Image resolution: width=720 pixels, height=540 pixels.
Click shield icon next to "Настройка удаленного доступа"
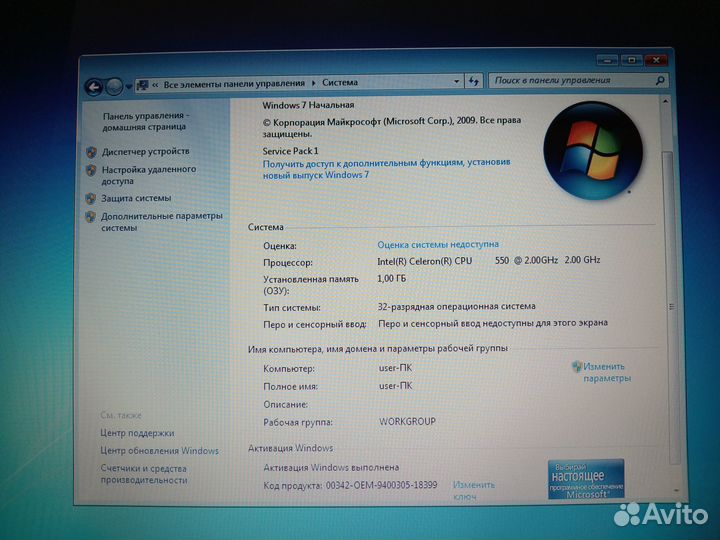click(x=91, y=170)
